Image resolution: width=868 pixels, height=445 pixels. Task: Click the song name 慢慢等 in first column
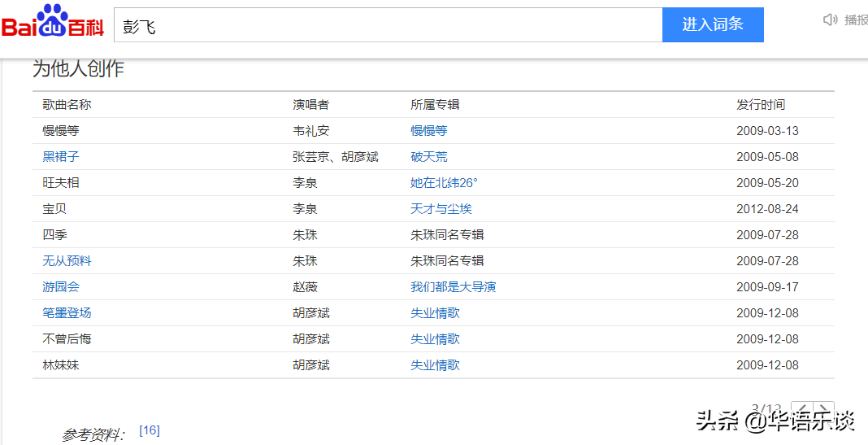[61, 131]
